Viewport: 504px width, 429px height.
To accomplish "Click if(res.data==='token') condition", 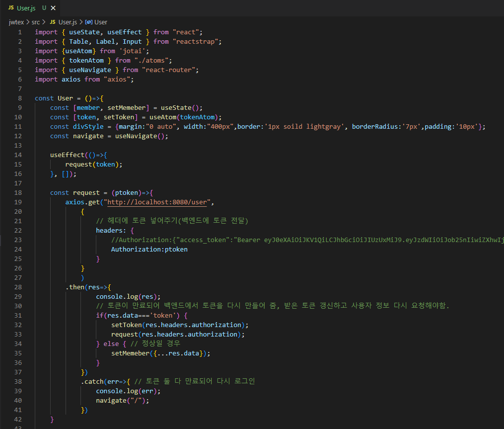I will click(138, 315).
